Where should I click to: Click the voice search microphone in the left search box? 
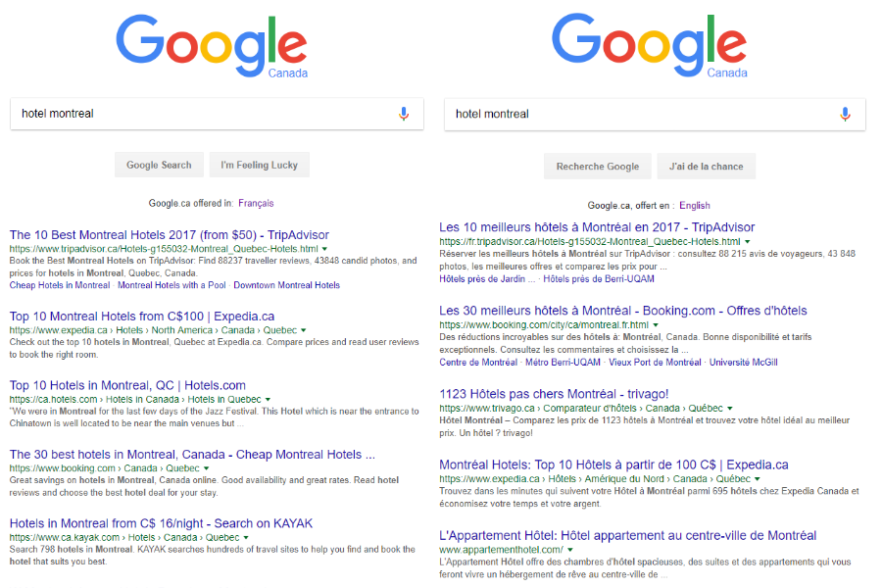[404, 114]
